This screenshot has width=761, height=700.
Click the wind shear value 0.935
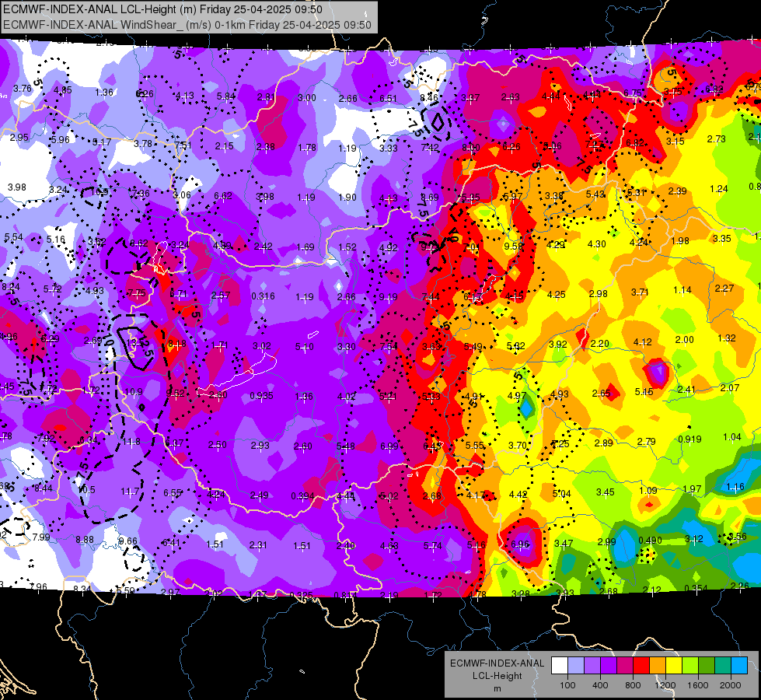pyautogui.click(x=261, y=395)
